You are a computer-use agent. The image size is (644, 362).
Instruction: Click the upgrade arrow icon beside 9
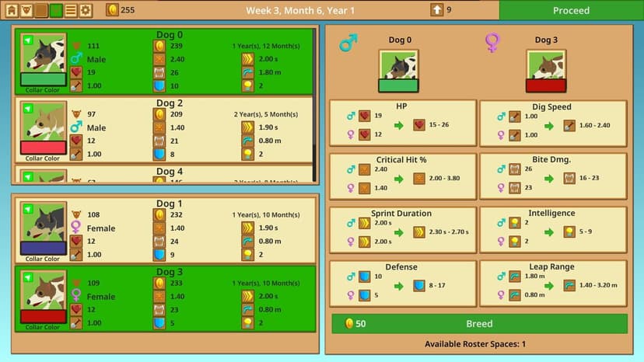click(x=436, y=10)
